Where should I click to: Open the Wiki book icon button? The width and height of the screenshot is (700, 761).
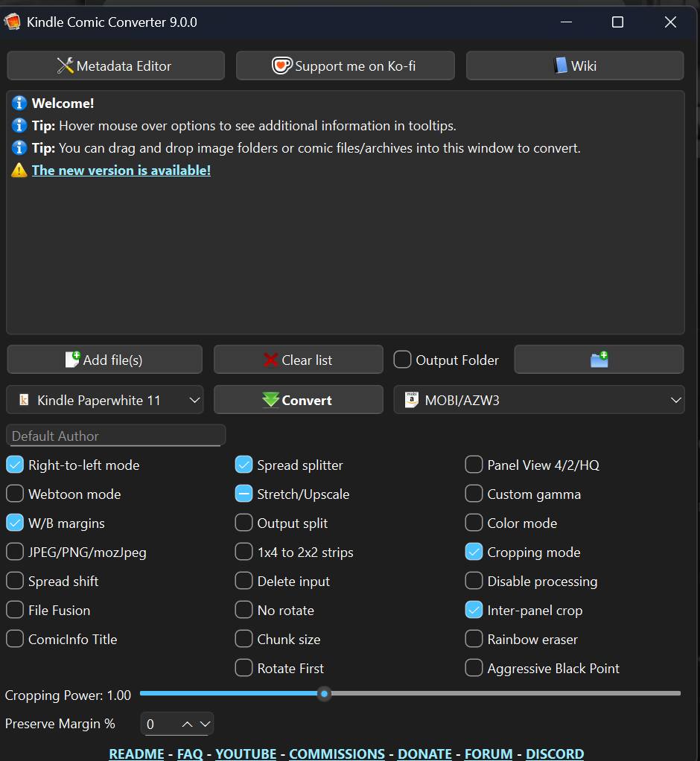point(561,66)
